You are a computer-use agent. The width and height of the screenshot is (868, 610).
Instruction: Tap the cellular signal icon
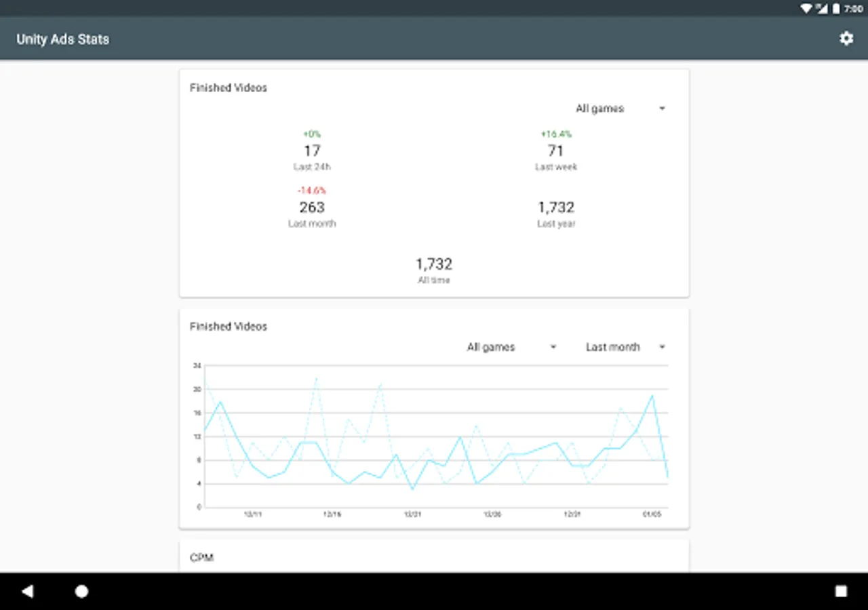[x=821, y=8]
